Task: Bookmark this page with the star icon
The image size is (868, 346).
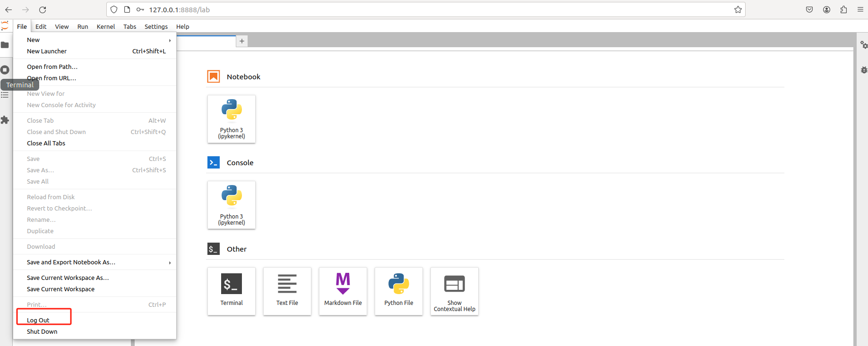Action: point(738,9)
